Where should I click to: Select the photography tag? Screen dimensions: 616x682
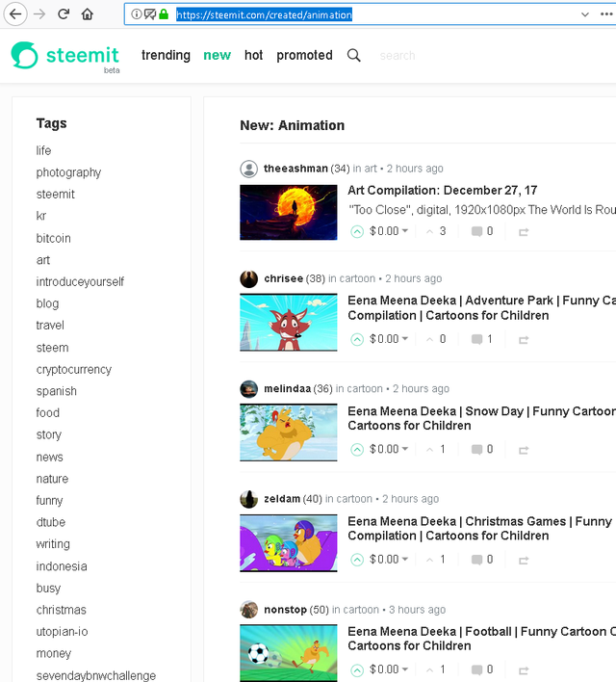[68, 172]
